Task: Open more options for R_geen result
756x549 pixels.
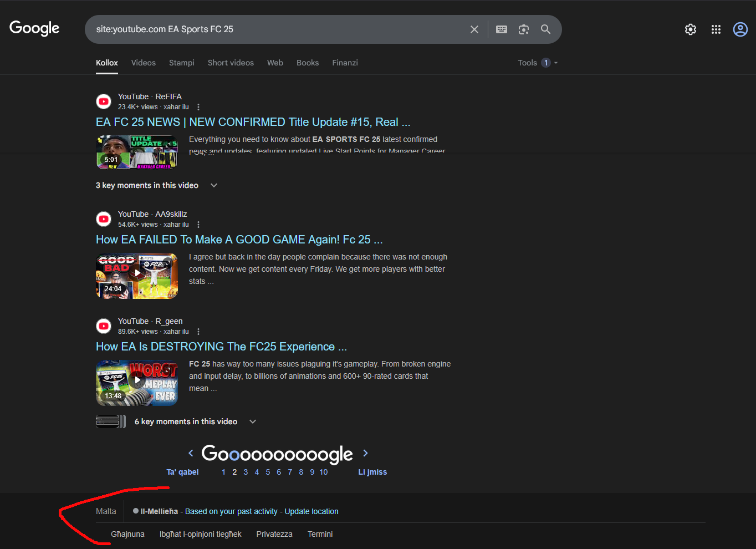Action: pos(198,332)
